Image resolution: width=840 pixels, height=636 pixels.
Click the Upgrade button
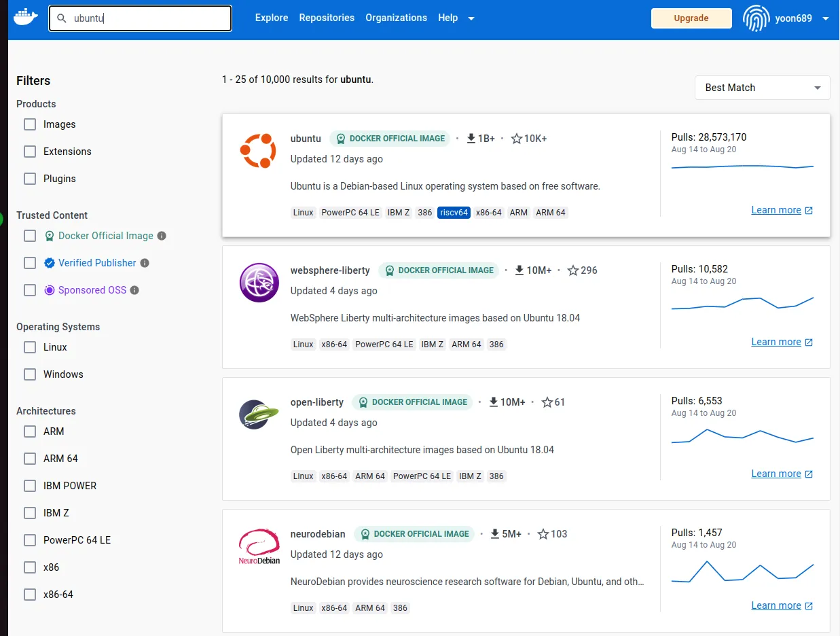[691, 18]
